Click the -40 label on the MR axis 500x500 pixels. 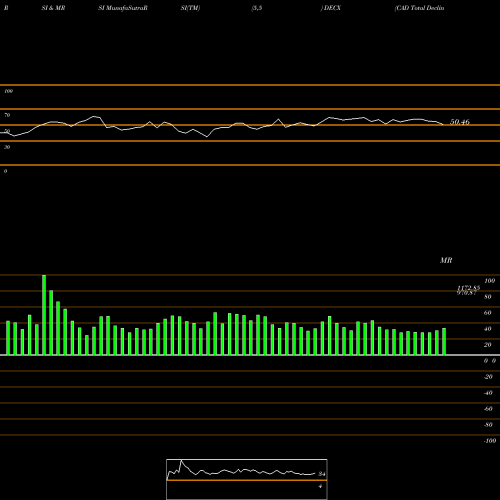coord(488,393)
